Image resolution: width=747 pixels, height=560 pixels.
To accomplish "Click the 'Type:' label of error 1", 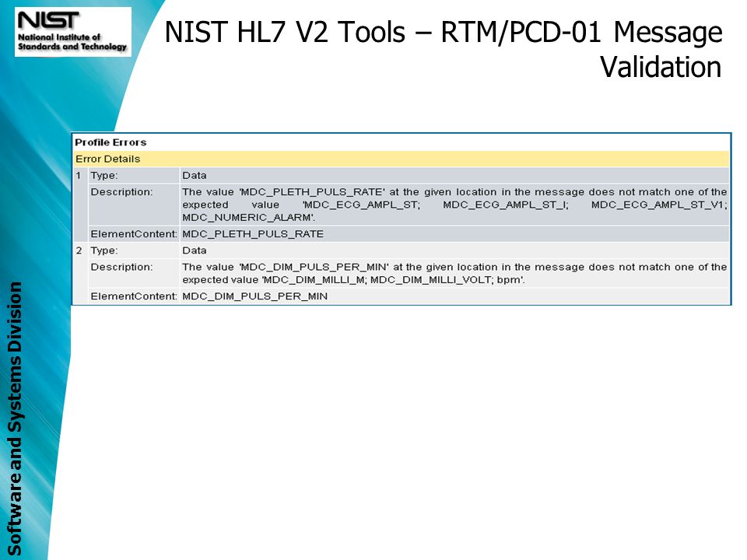I will [104, 176].
